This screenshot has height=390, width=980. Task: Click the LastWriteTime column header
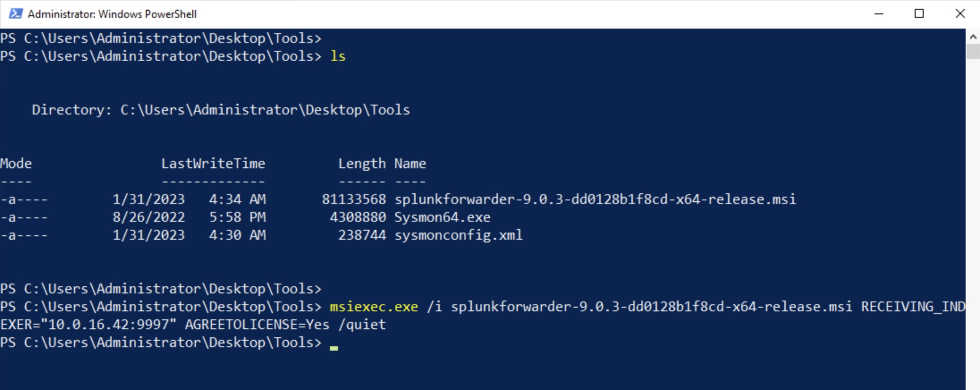tap(213, 164)
